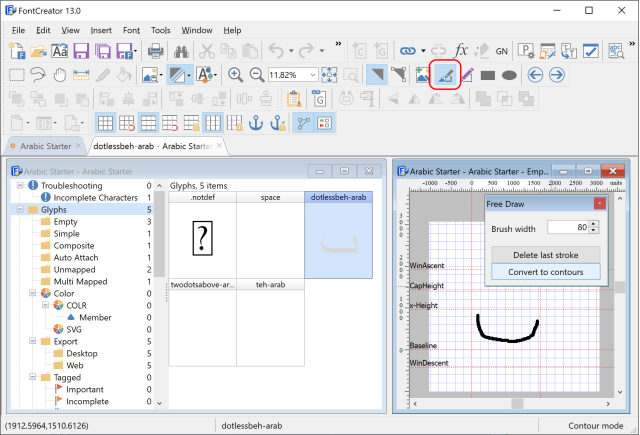Select the hand Pan tool
This screenshot has height=435, width=640.
61,74
